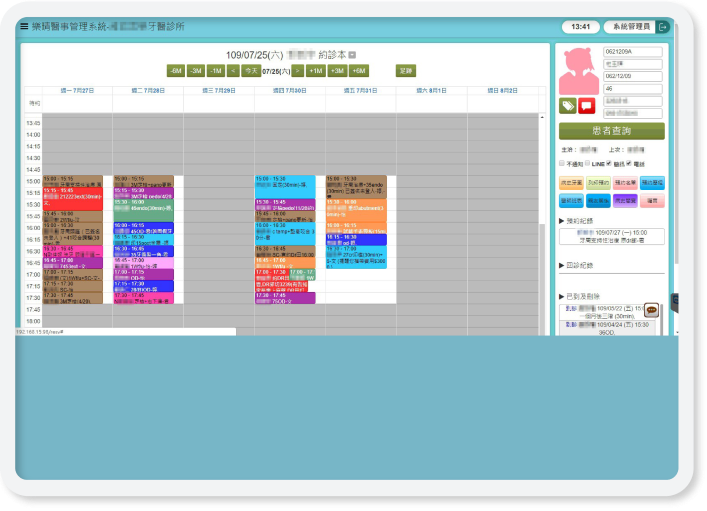The image size is (707, 511).
Task: Toggle the LINE checkbox
Action: [x=588, y=162]
